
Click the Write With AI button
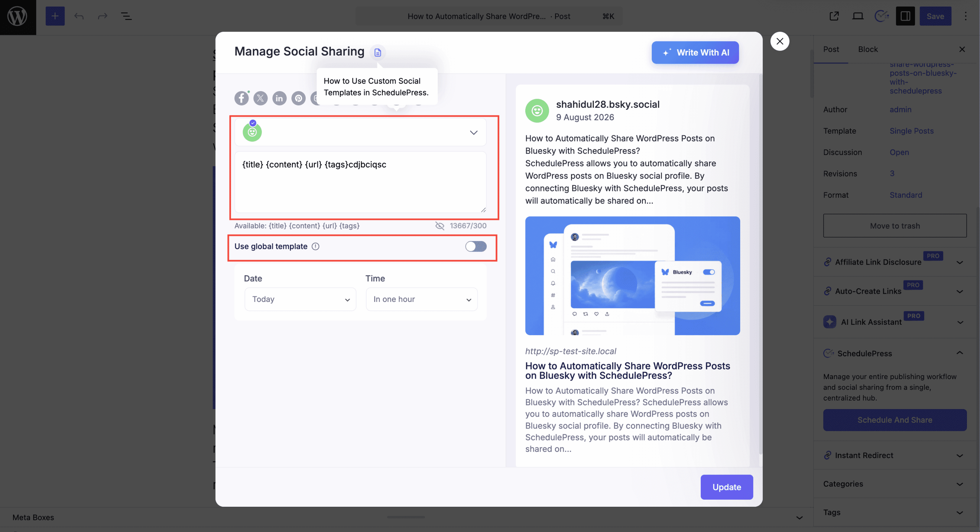[x=695, y=53]
